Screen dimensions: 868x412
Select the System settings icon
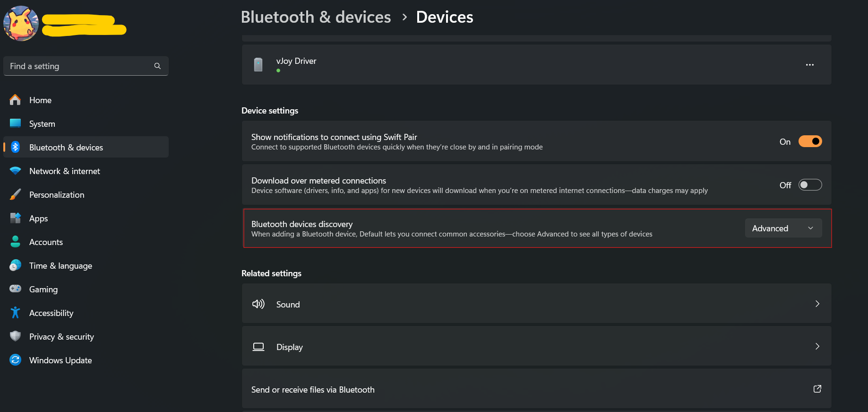tap(16, 123)
